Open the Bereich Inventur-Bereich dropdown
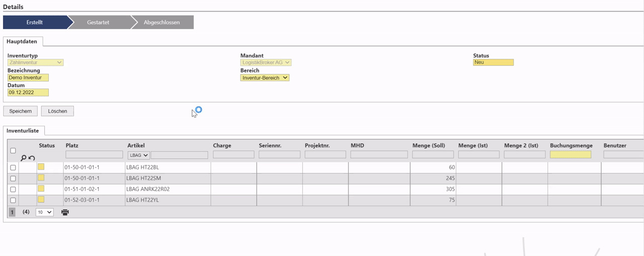The image size is (644, 256). click(265, 78)
